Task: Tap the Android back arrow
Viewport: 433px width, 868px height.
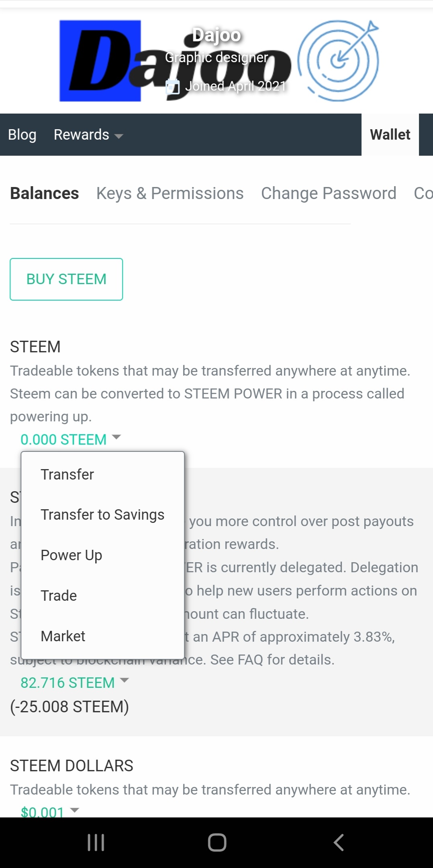Action: [x=339, y=842]
